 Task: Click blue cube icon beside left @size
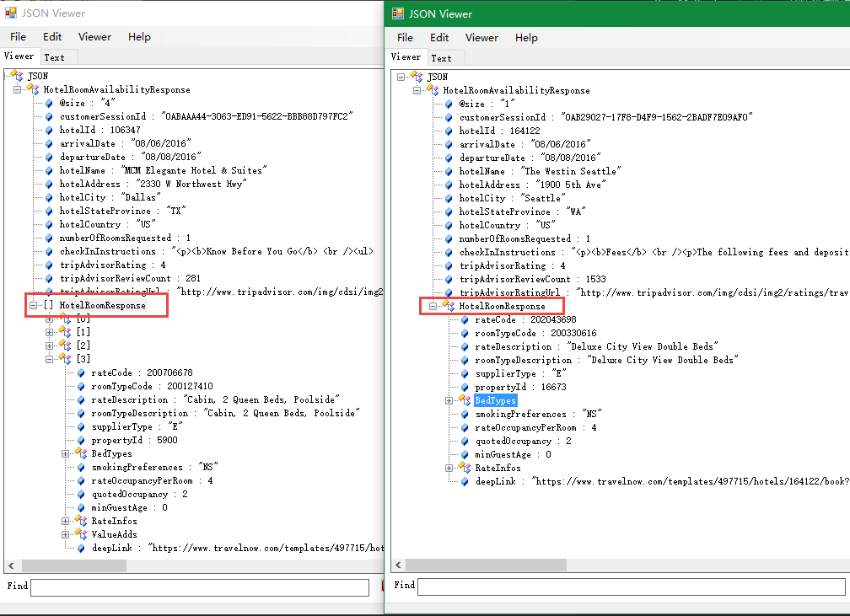49,103
